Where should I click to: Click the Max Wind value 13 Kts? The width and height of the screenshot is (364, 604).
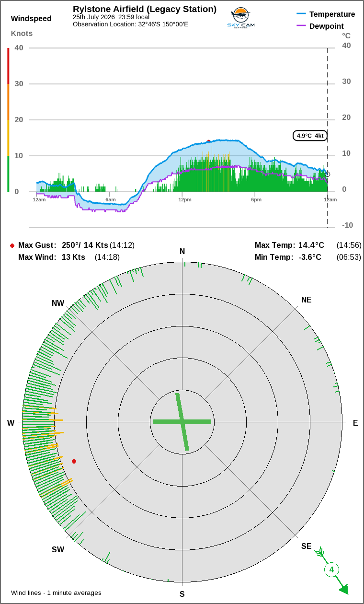coord(73,257)
